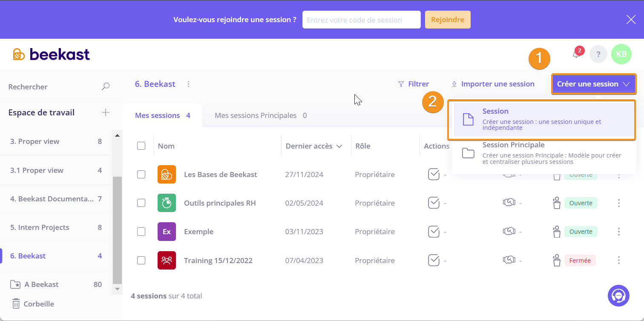Tick the select all sessions checkbox
644x321 pixels.
point(141,146)
